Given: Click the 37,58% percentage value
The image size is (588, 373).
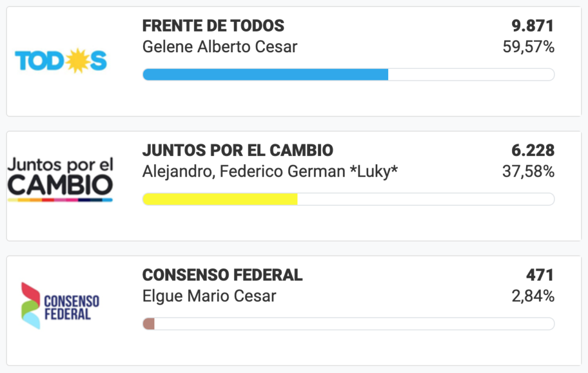Looking at the screenshot, I should pyautogui.click(x=528, y=172).
